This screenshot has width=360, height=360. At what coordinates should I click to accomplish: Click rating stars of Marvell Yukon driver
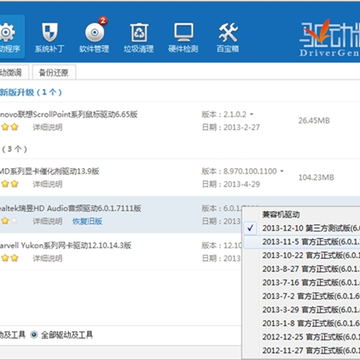(x=9, y=258)
